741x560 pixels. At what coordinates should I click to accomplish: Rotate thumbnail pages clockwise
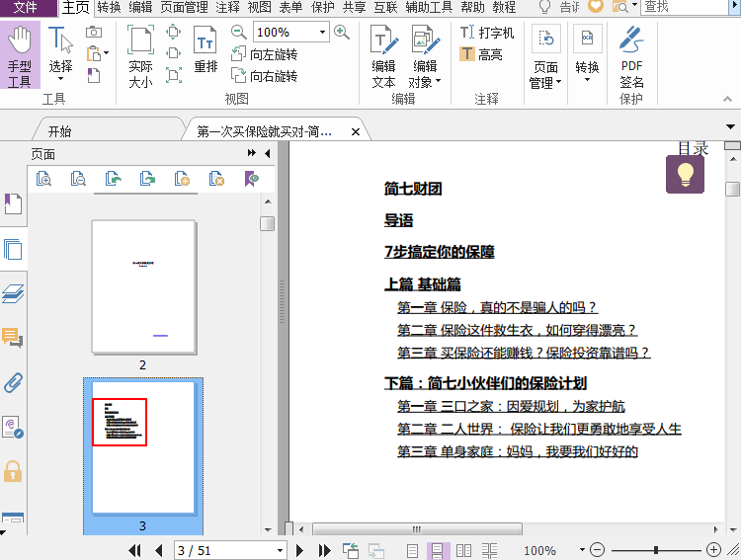tap(147, 179)
